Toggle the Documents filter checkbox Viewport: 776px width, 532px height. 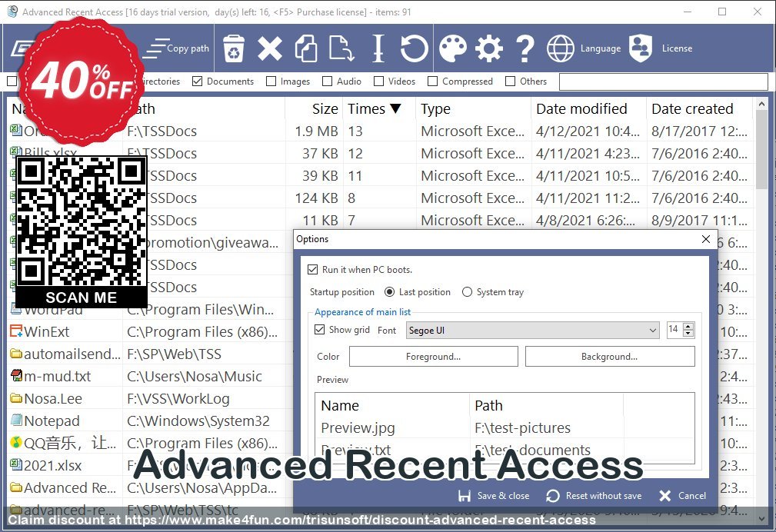[x=197, y=81]
